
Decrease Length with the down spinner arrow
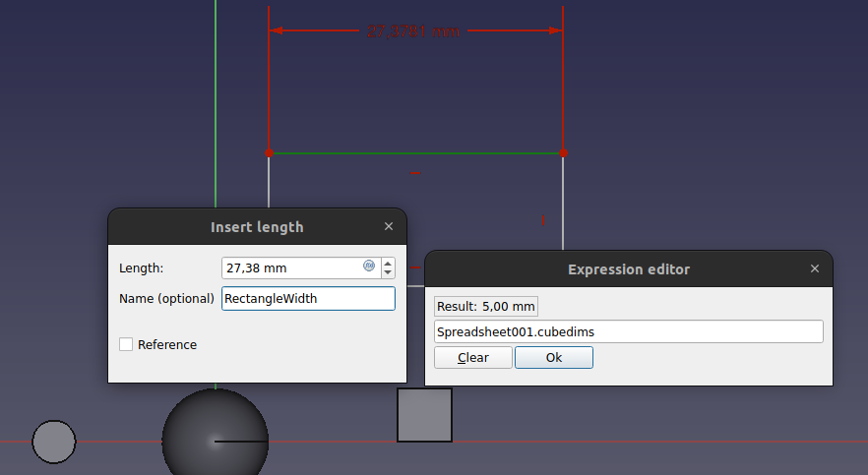tap(388, 272)
